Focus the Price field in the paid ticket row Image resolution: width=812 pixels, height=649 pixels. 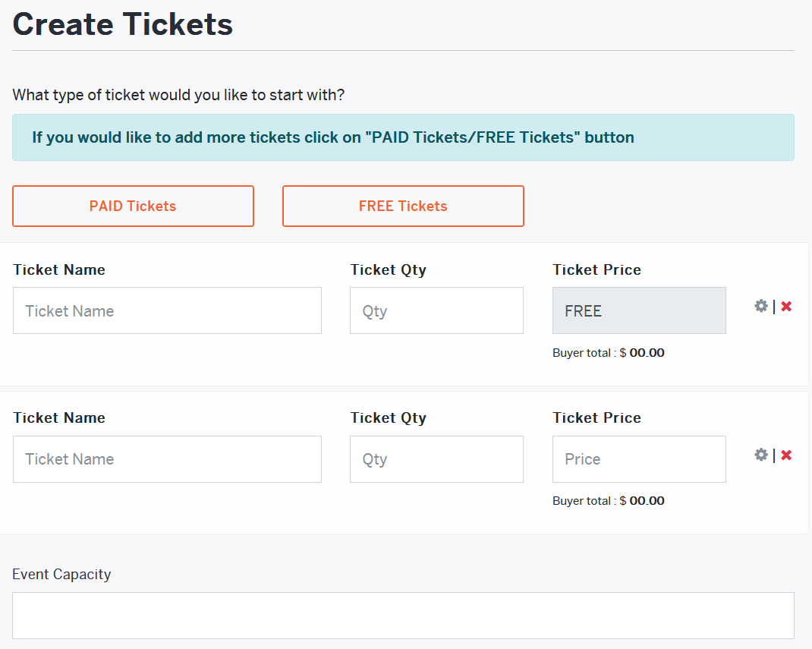pos(639,459)
